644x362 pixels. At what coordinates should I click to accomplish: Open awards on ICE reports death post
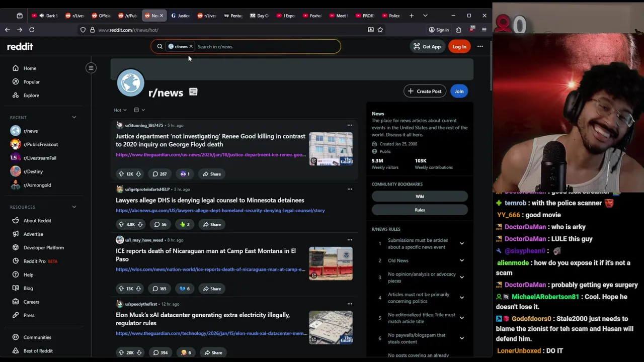point(185,289)
